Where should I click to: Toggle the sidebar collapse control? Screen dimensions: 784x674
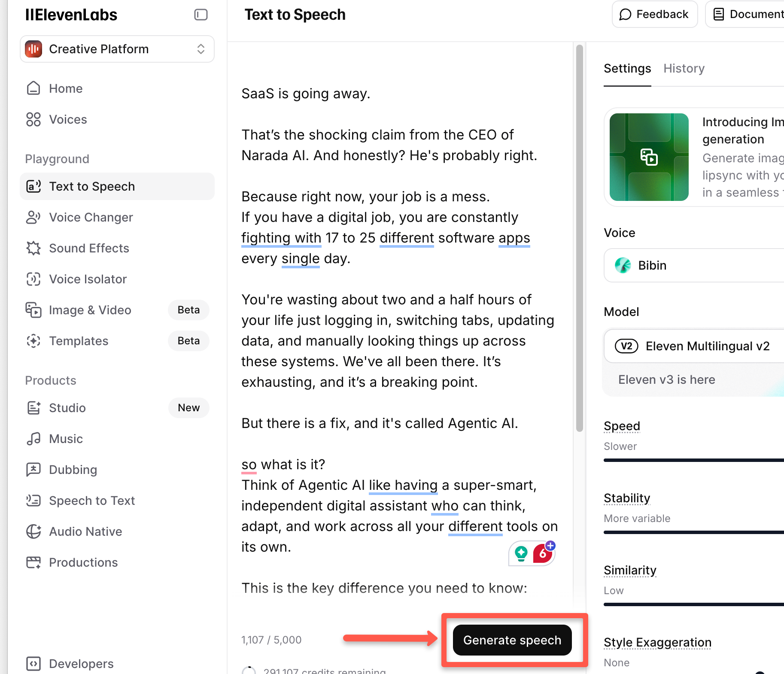200,15
